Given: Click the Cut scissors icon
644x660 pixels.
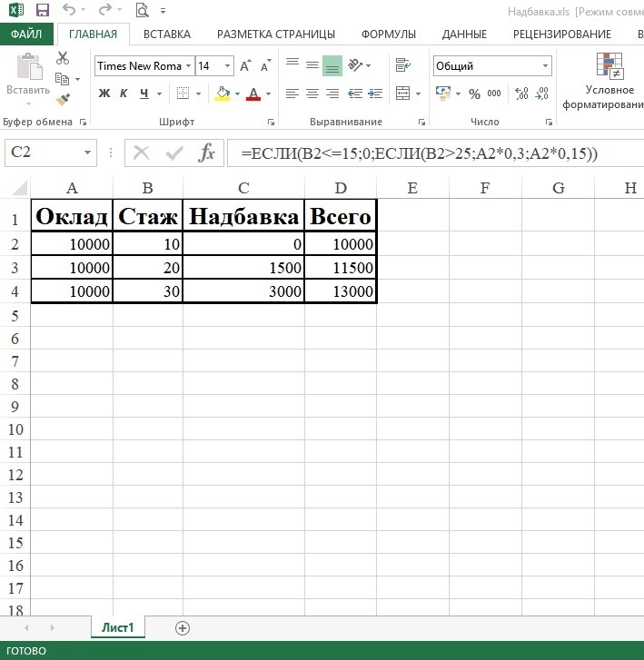Looking at the screenshot, I should click(63, 58).
